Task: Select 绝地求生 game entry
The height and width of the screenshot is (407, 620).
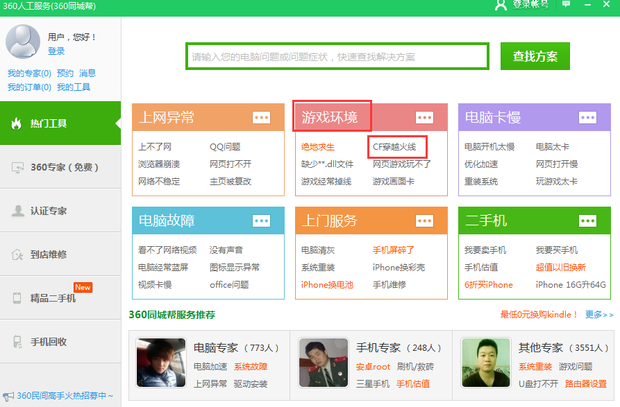Action: pyautogui.click(x=318, y=147)
